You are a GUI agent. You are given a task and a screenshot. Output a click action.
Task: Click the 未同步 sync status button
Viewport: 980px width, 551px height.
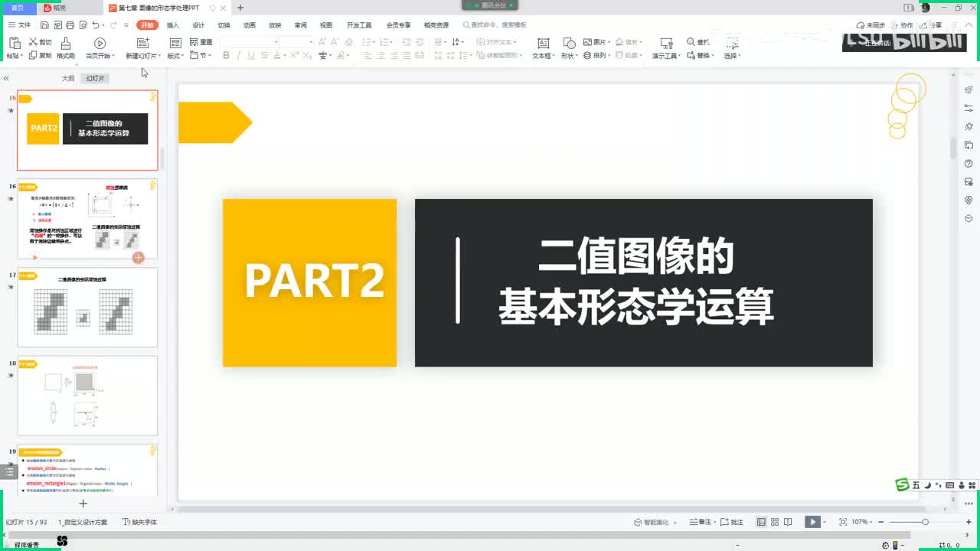(871, 25)
